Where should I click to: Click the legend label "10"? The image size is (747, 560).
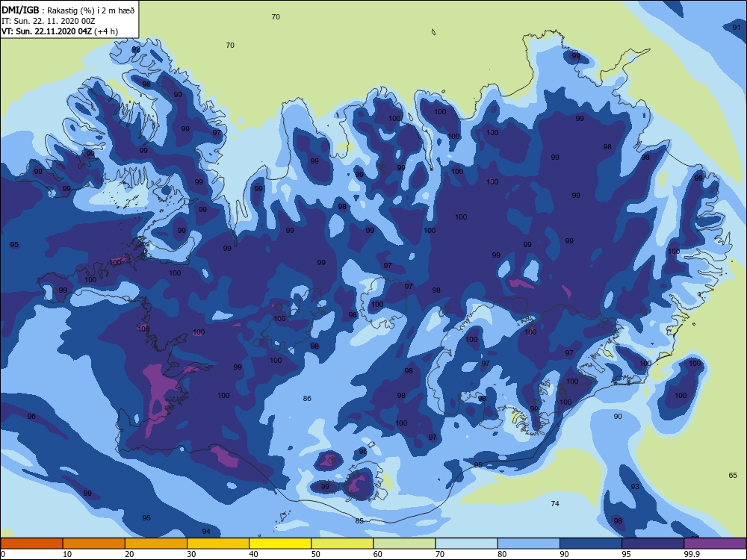pos(67,554)
